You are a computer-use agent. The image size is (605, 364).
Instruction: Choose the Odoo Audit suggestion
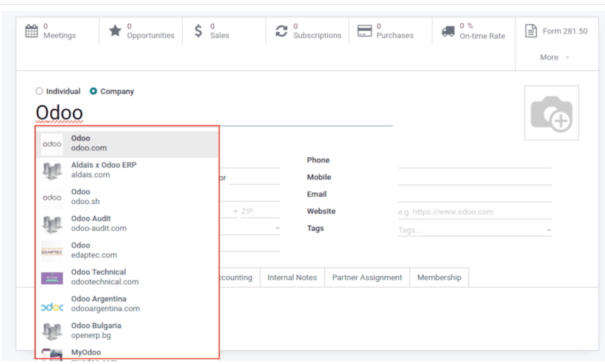[127, 224]
